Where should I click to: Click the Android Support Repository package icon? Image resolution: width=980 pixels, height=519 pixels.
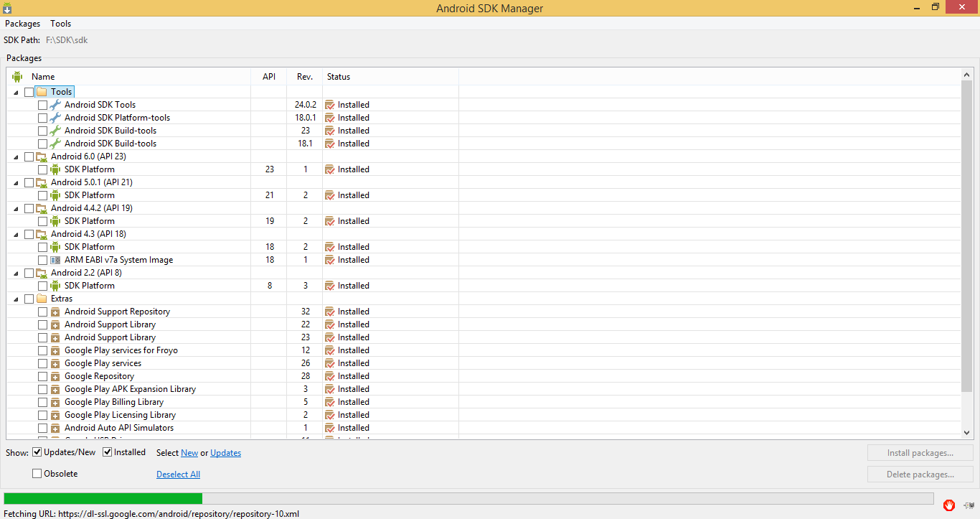tap(55, 312)
